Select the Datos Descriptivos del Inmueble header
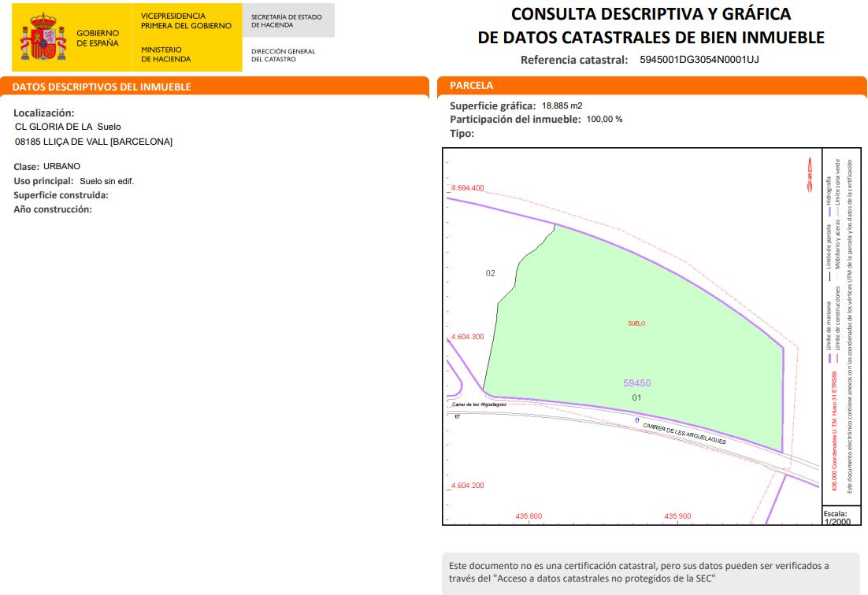The image size is (868, 595). pyautogui.click(x=102, y=87)
